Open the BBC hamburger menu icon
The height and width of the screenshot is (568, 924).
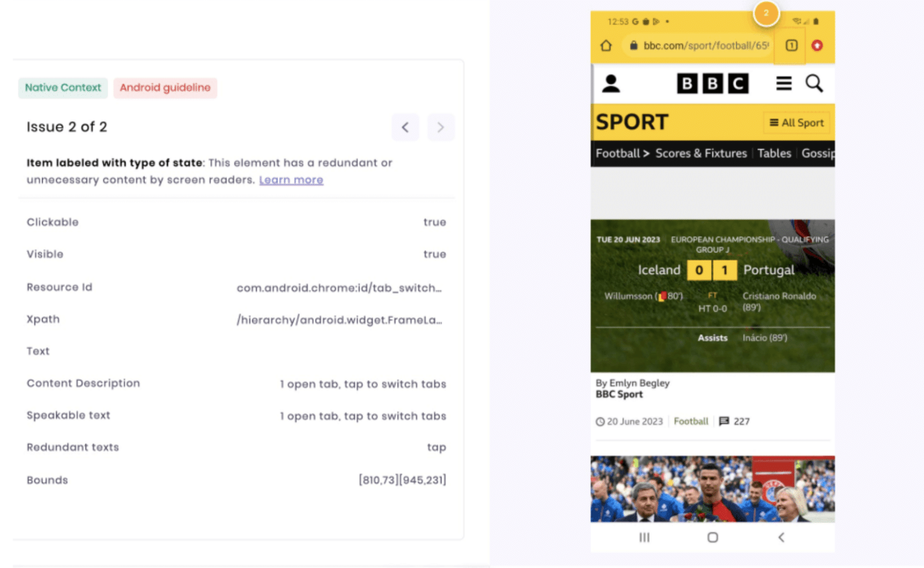click(x=783, y=84)
